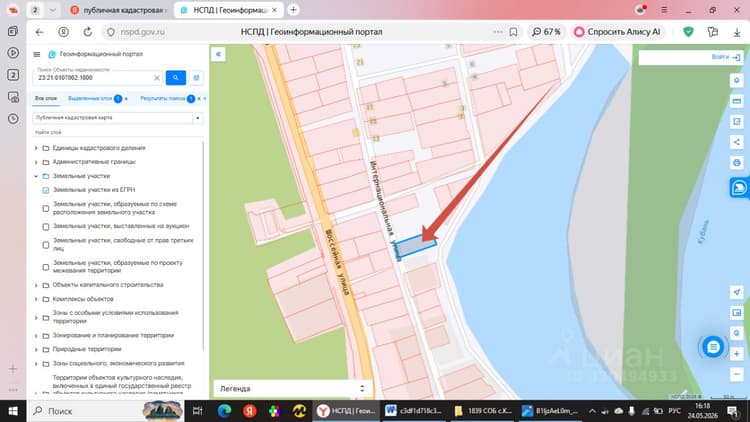Viewport: 750px width, 422px height.
Task: Click the taskbar Поиск search box
Action: point(105,411)
